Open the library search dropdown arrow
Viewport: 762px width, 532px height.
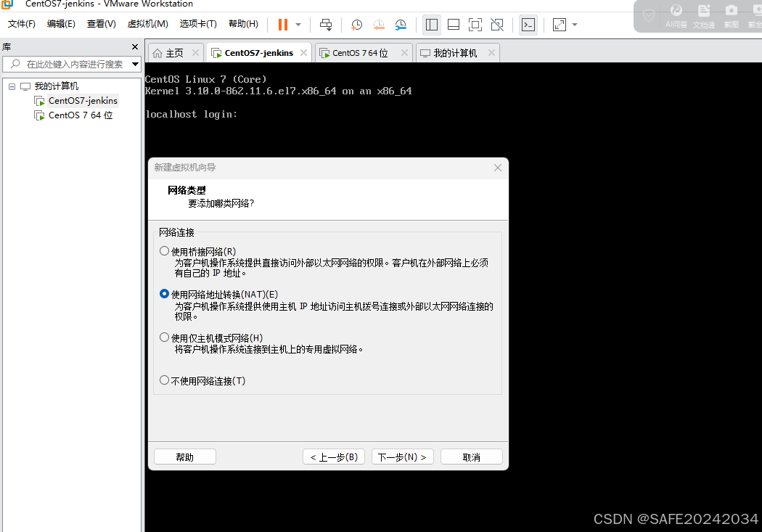click(x=136, y=64)
